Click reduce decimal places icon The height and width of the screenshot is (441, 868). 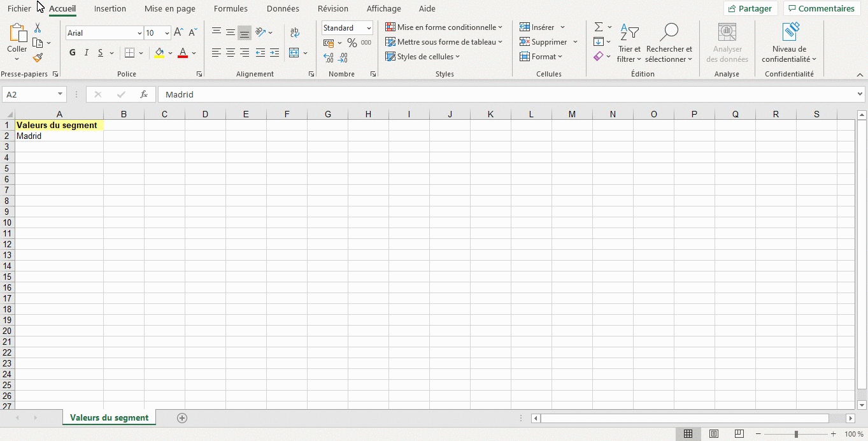pos(343,58)
